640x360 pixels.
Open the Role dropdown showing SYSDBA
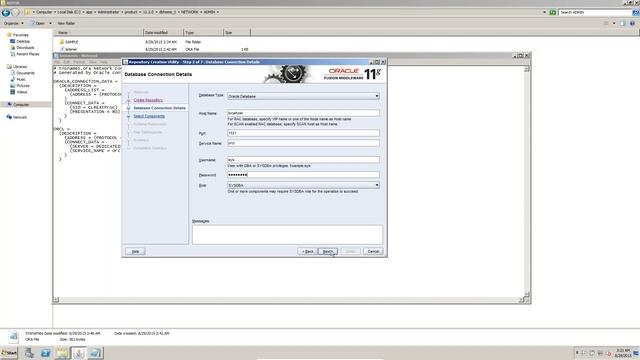click(x=303, y=185)
